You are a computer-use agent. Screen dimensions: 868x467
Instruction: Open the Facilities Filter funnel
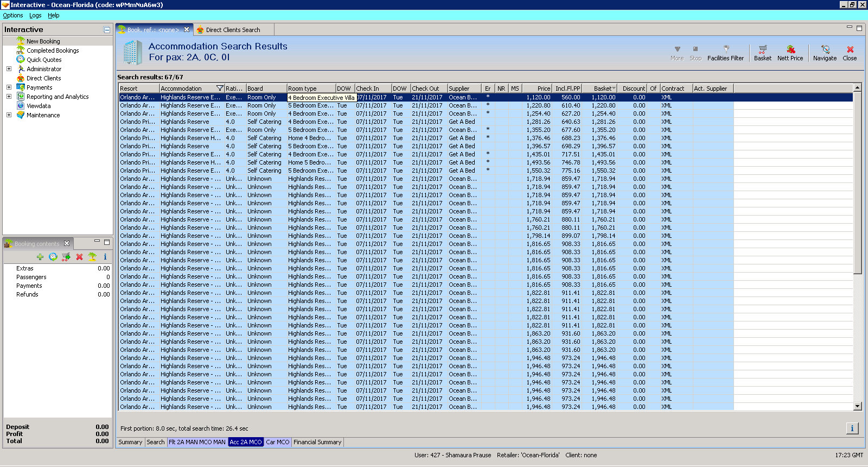[725, 53]
